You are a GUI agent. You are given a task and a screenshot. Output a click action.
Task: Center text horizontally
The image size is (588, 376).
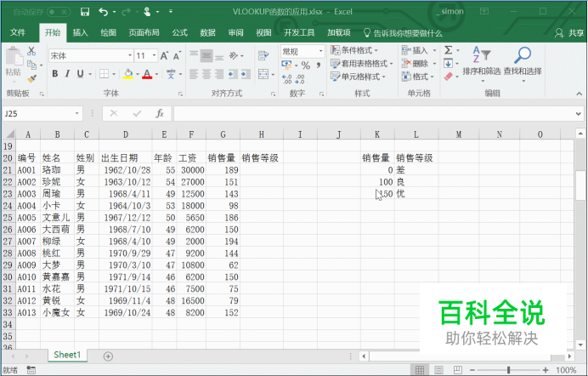click(206, 74)
